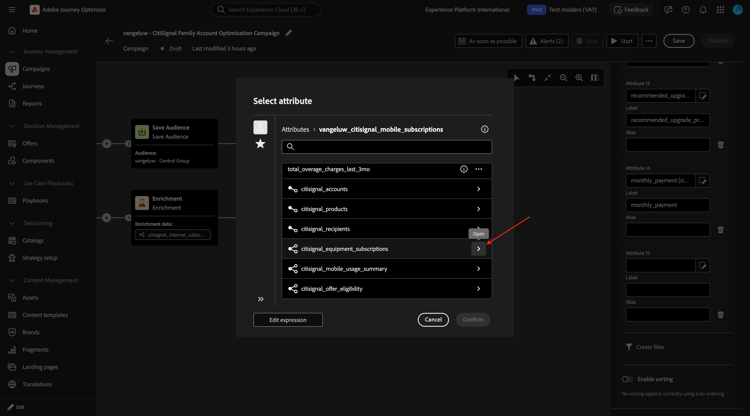Open Landing pages in sidebar
This screenshot has height=416, width=750.
(40, 367)
